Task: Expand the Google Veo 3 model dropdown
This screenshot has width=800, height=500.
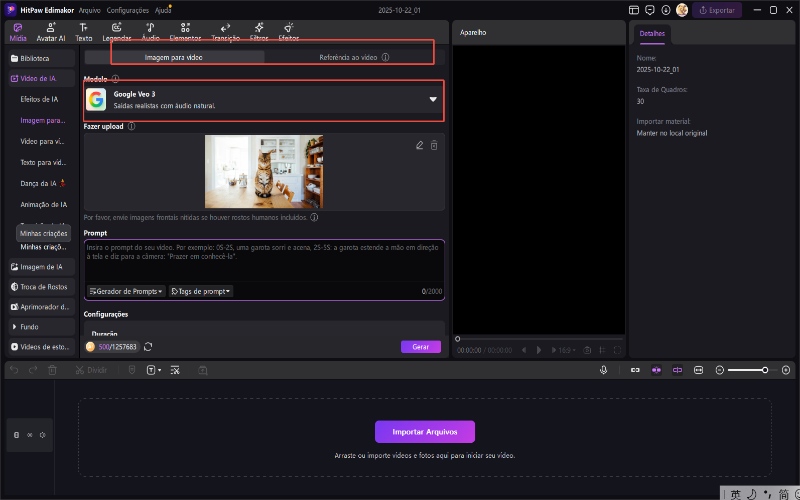Action: tap(433, 100)
